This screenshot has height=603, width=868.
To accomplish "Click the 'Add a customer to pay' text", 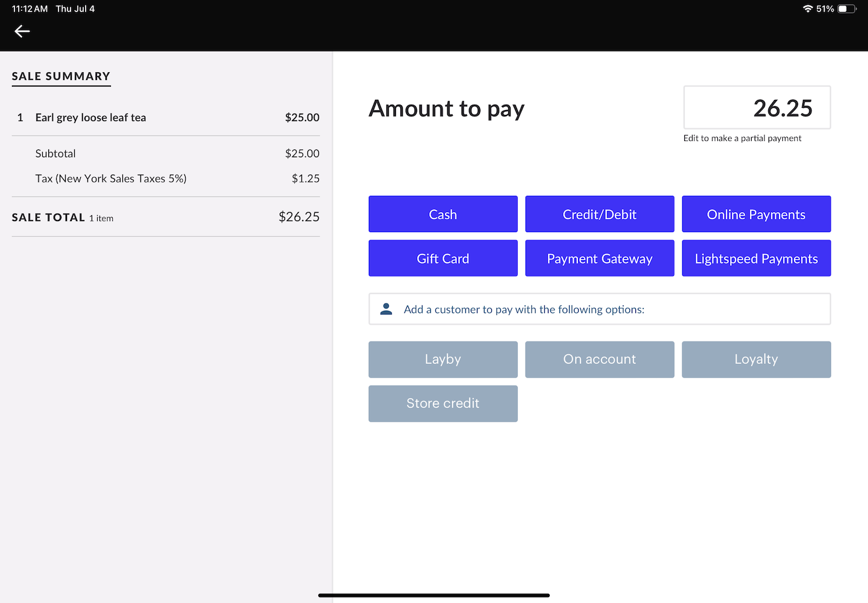I will pos(524,310).
